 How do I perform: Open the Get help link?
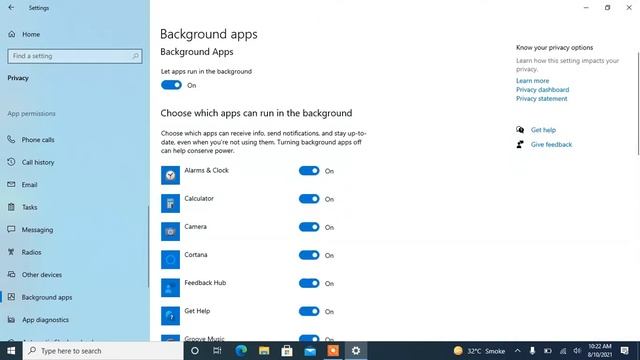[543, 130]
